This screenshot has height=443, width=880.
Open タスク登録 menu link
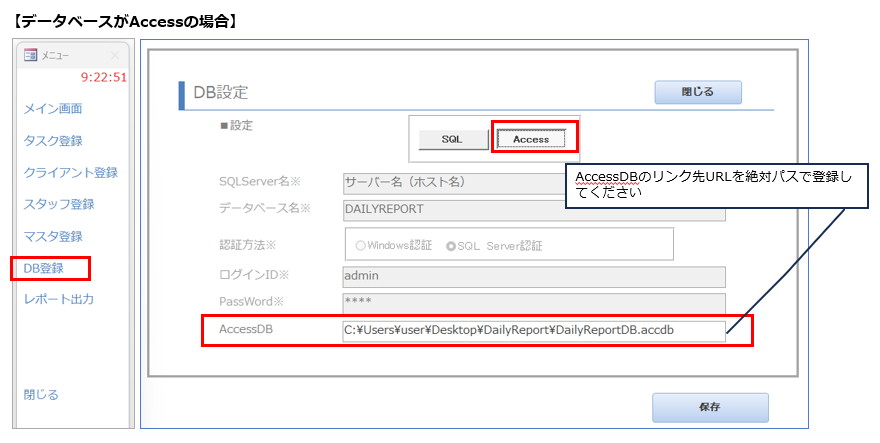click(x=53, y=140)
